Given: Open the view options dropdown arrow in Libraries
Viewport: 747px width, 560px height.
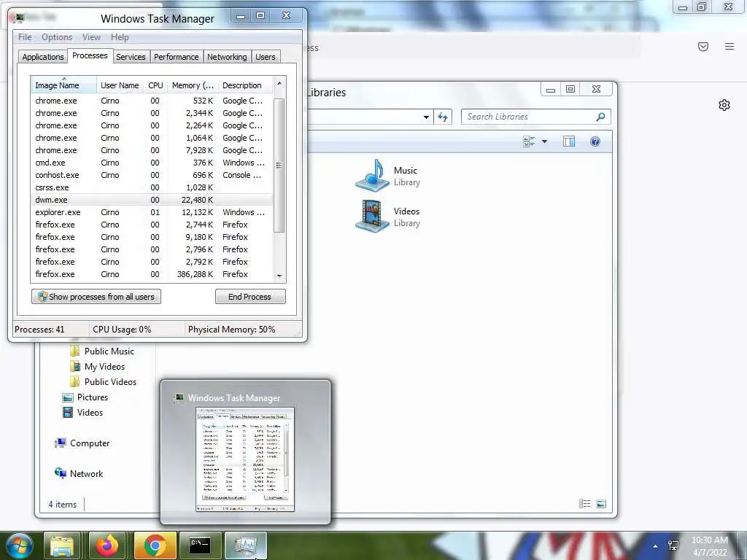Looking at the screenshot, I should (544, 141).
